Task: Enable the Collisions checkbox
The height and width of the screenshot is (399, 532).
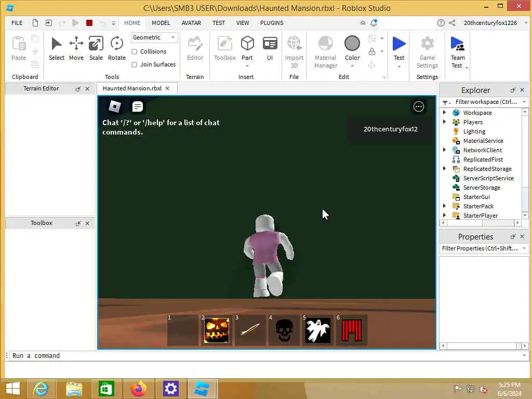Action: point(135,51)
